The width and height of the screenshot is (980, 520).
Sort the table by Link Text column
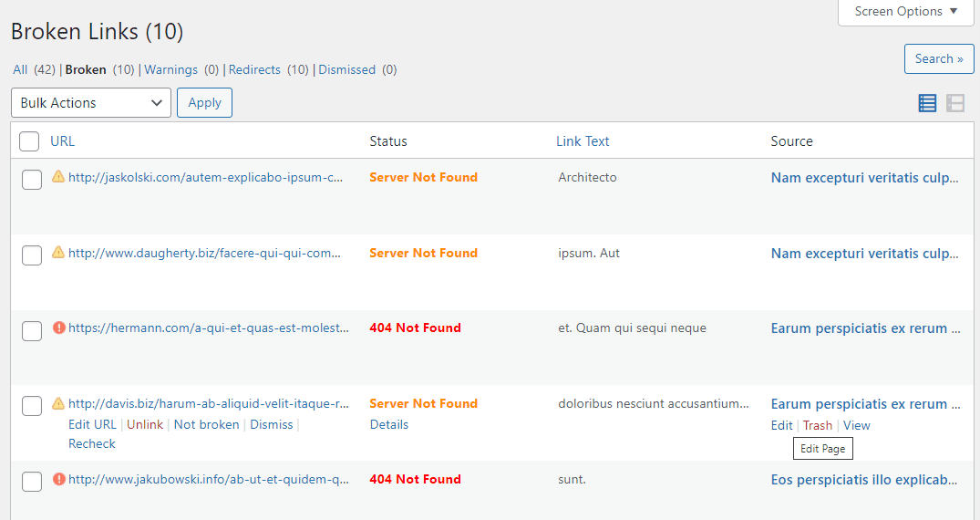pyautogui.click(x=583, y=141)
